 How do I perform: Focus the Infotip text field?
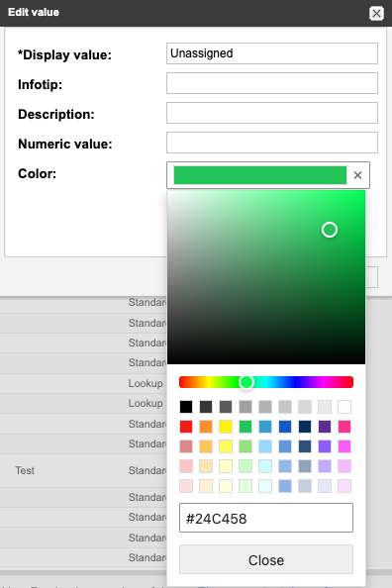click(272, 83)
